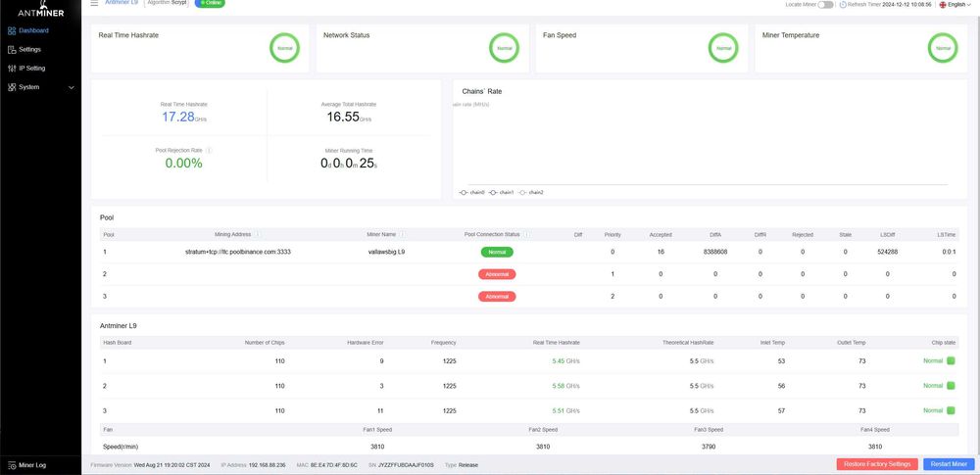Click the Refresh Timer timestamp
This screenshot has height=475, width=980.
click(x=906, y=4)
